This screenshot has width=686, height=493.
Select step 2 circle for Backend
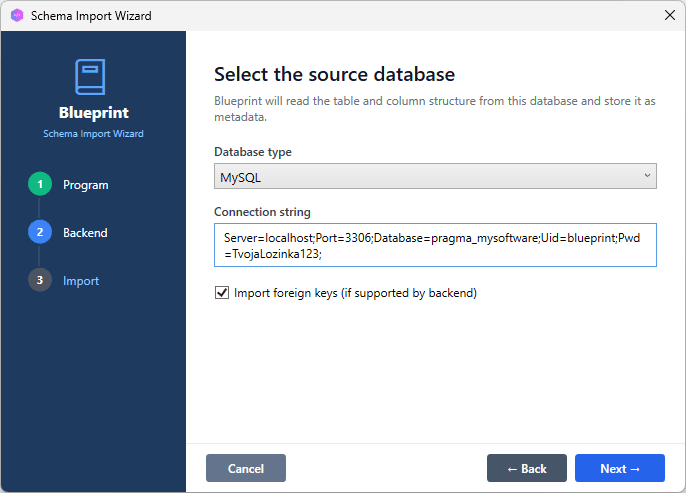pyautogui.click(x=40, y=232)
